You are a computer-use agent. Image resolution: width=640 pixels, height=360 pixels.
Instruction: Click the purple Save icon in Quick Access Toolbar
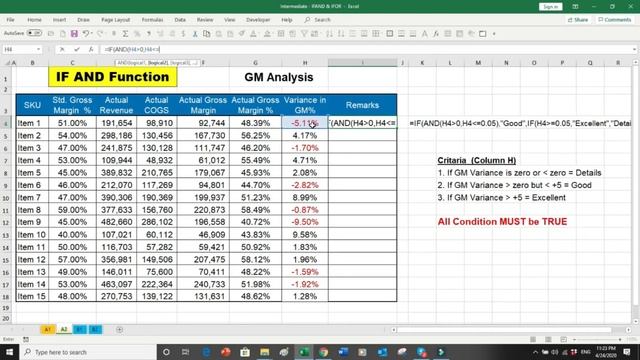[x=74, y=34]
